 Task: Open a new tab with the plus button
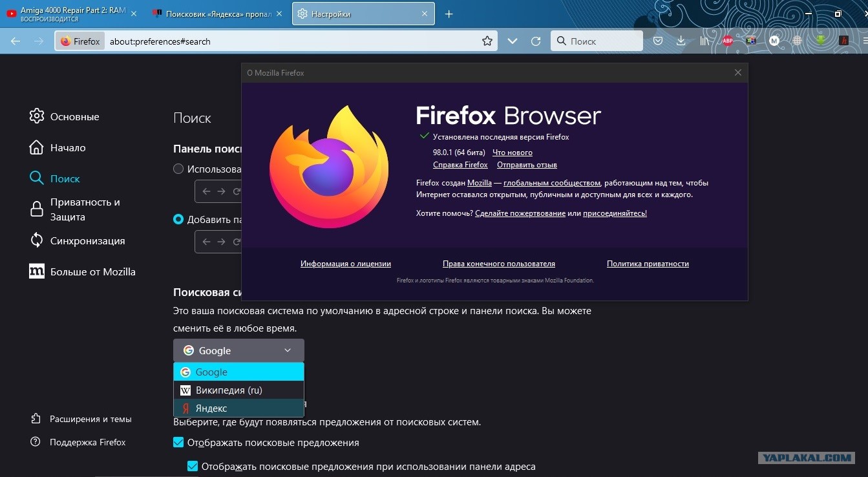point(449,14)
